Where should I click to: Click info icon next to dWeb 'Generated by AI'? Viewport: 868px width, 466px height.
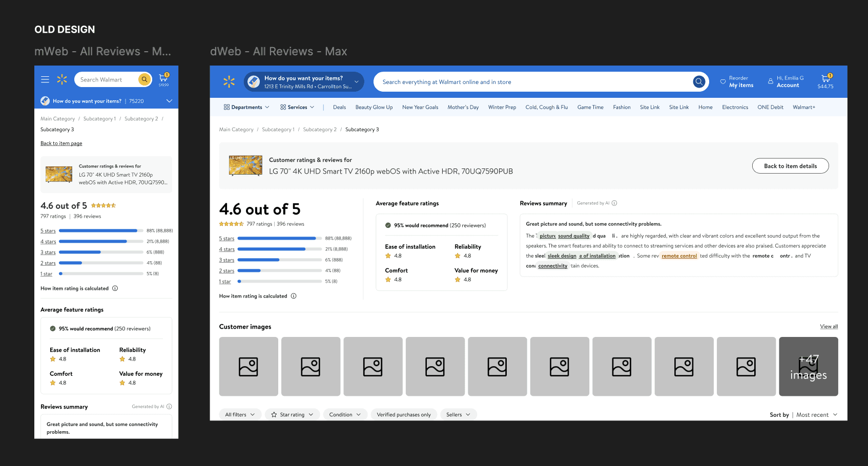pyautogui.click(x=614, y=203)
